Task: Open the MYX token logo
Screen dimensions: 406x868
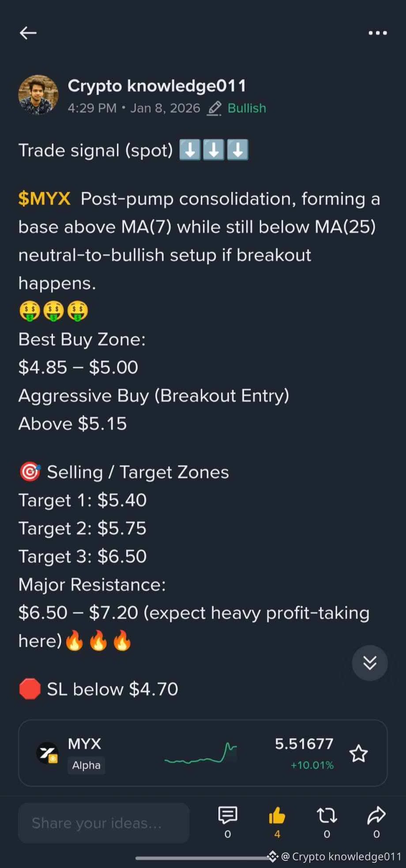Action: coord(47,753)
